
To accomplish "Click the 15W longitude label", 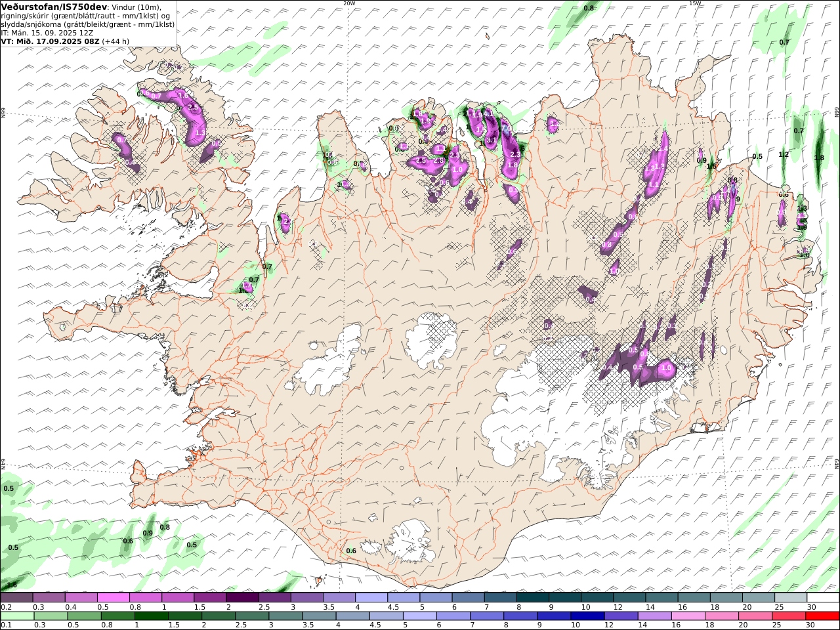I will (x=695, y=3).
